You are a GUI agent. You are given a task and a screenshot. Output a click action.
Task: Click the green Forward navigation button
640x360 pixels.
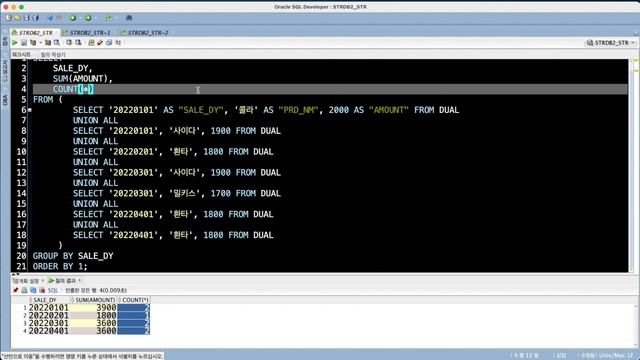[x=88, y=18]
